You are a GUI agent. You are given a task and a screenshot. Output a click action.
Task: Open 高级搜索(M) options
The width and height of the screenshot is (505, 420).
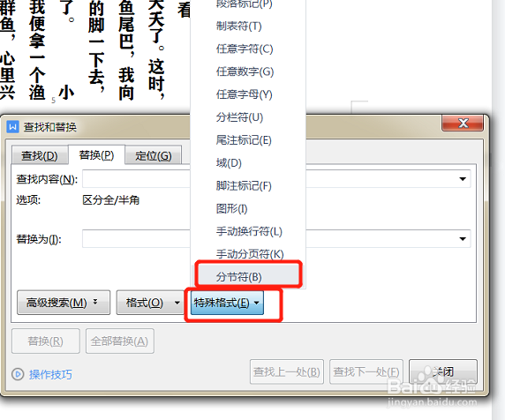coord(64,303)
